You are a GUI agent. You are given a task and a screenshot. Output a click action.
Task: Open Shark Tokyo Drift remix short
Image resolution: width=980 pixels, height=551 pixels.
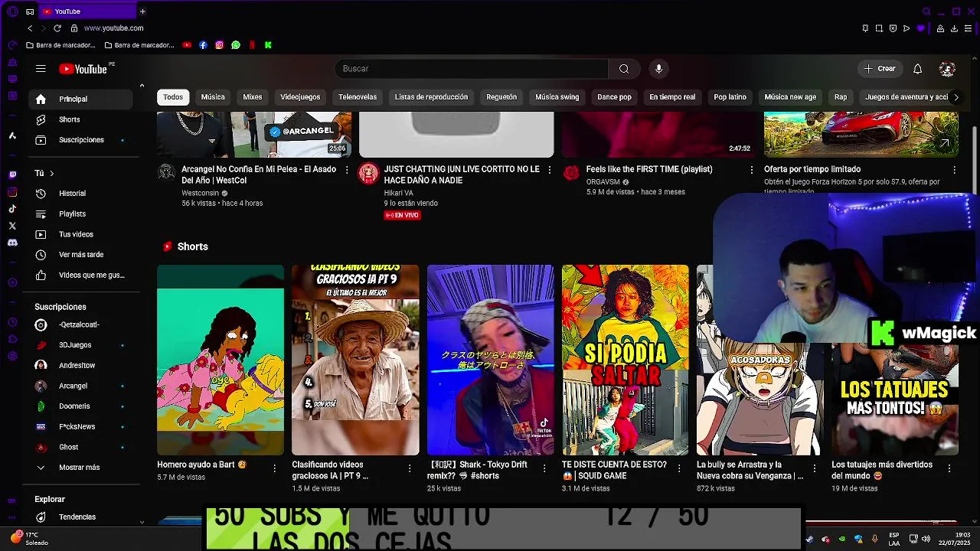[x=491, y=360]
